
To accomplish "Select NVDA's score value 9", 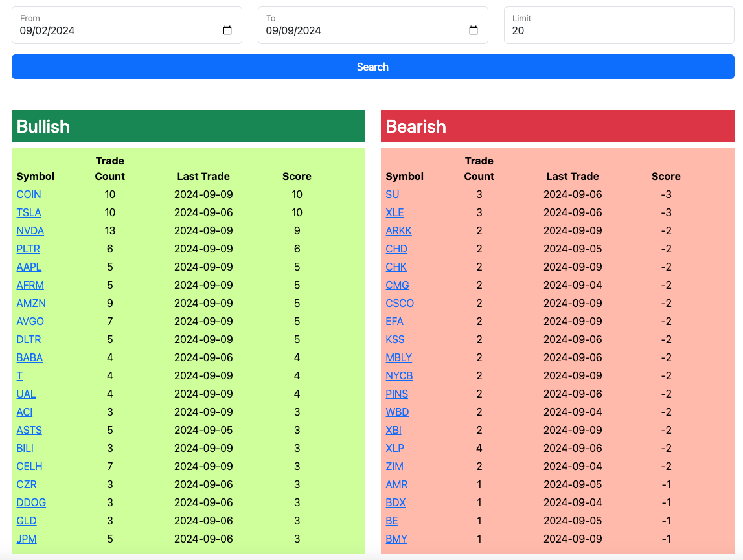I will point(297,230).
